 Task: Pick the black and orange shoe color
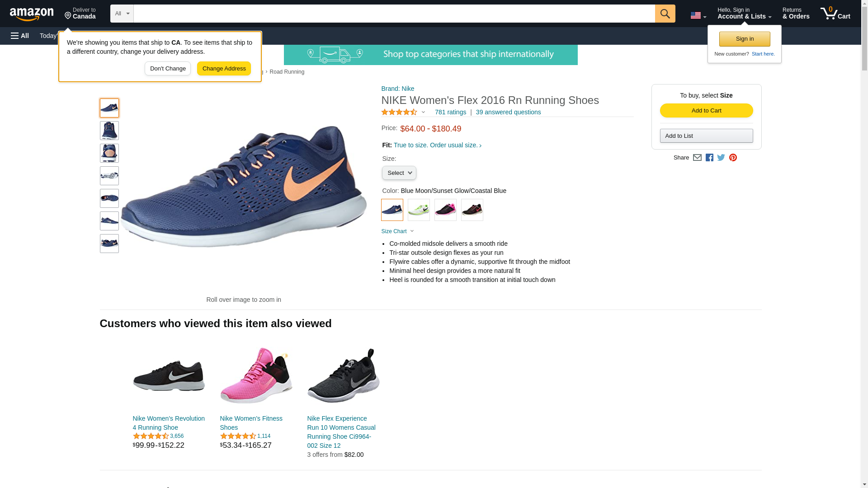[x=472, y=210]
